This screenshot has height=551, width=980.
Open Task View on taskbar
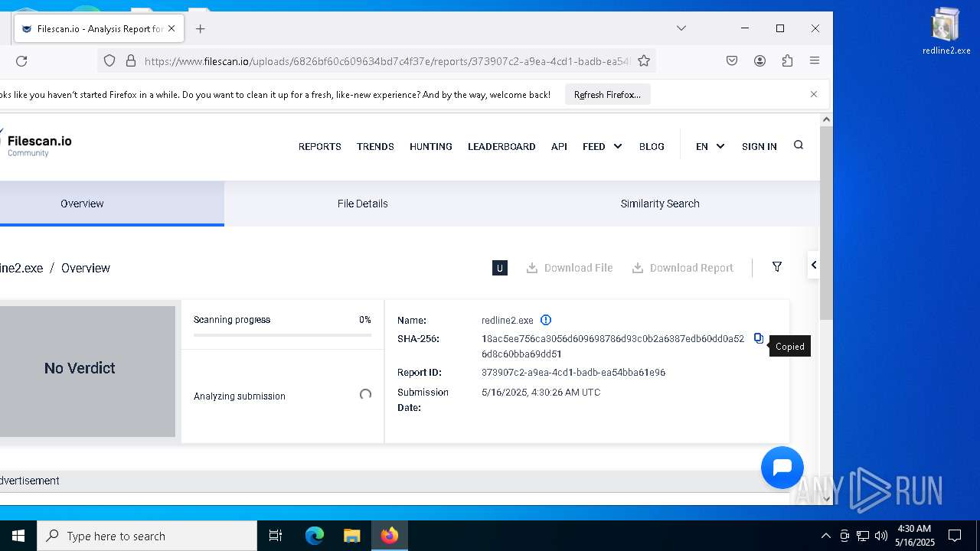276,536
